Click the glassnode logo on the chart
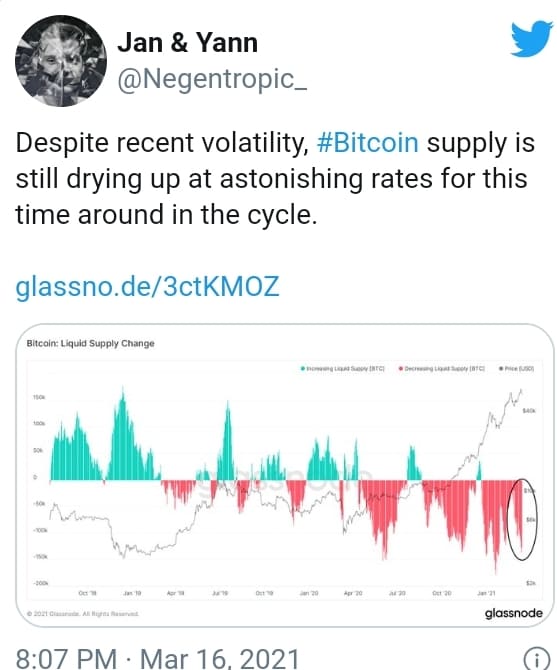The image size is (557, 670). coord(513,614)
